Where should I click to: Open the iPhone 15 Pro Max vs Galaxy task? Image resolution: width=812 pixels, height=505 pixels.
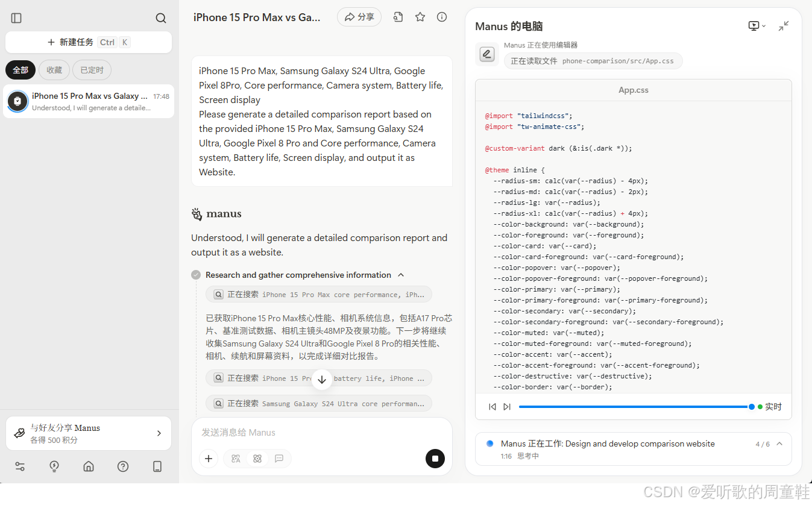(x=89, y=101)
